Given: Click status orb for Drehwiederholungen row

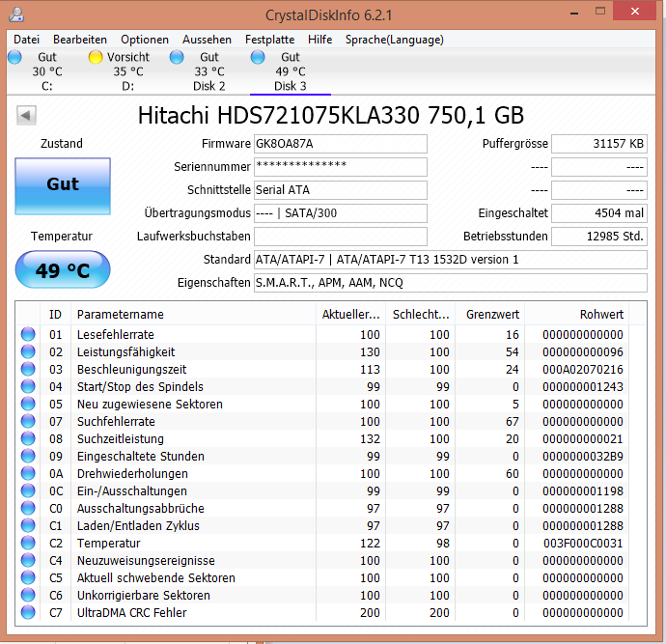Looking at the screenshot, I should 28,474.
